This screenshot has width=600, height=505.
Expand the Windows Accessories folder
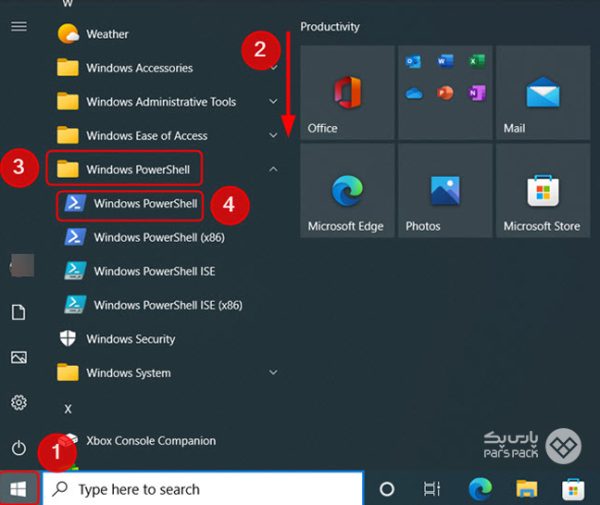coord(139,68)
